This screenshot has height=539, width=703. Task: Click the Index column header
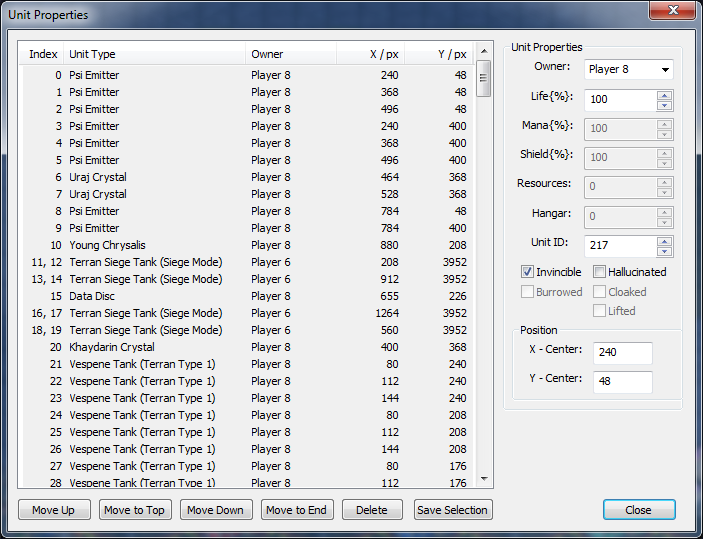coord(43,54)
